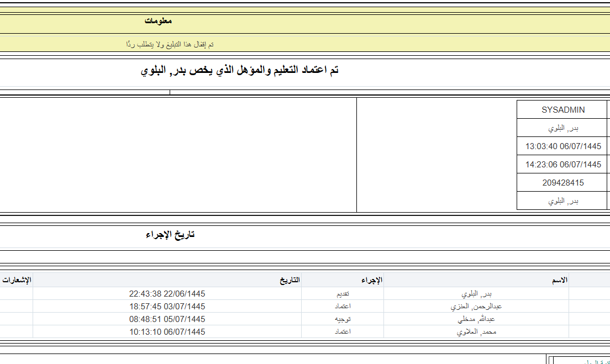
Task: Click اعتماد in عبدالرحمن, العنزي row
Action: click(x=343, y=307)
